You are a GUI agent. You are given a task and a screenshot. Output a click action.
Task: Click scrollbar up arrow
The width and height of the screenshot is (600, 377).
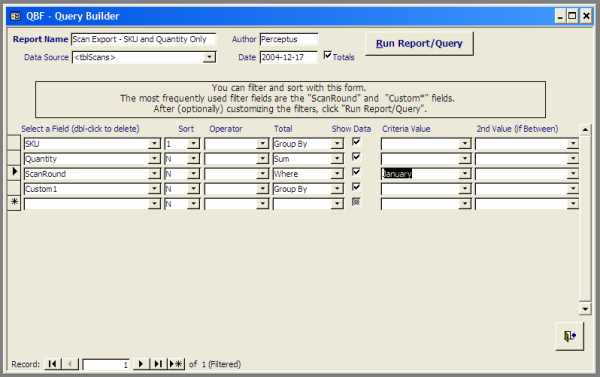tap(585, 129)
